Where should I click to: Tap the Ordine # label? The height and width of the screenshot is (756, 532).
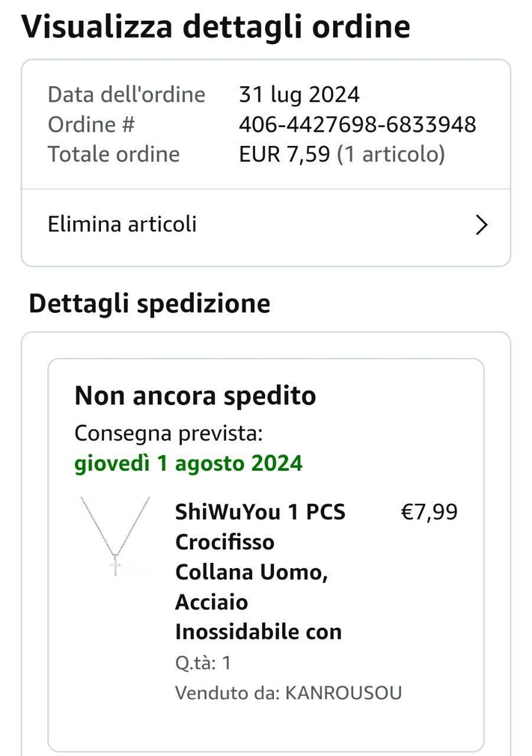pos(92,125)
